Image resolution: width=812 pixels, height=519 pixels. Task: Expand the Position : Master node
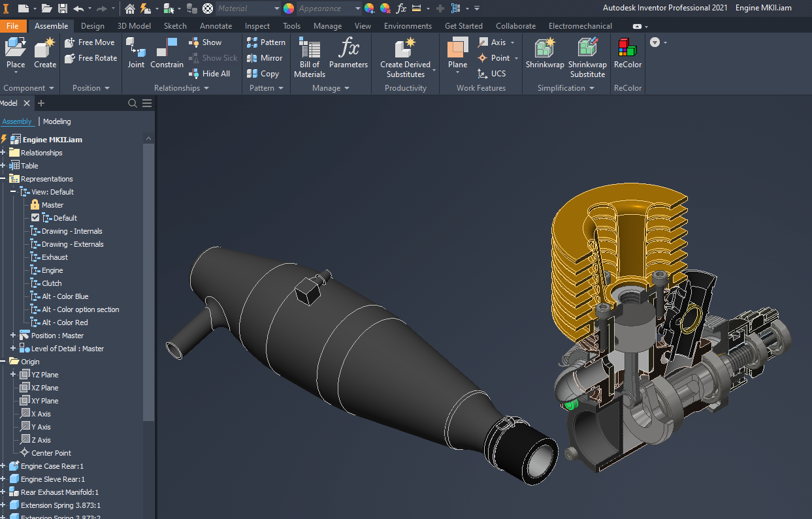13,336
